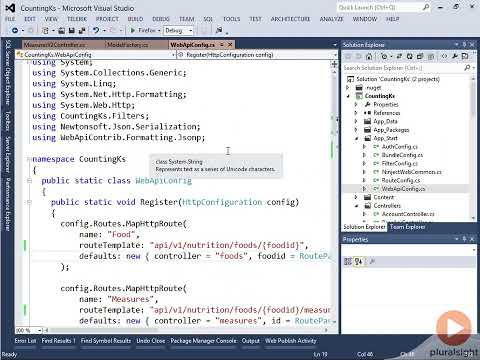Open the ARCHITECTURE menu
The height and width of the screenshot is (360, 480).
[x=290, y=19]
